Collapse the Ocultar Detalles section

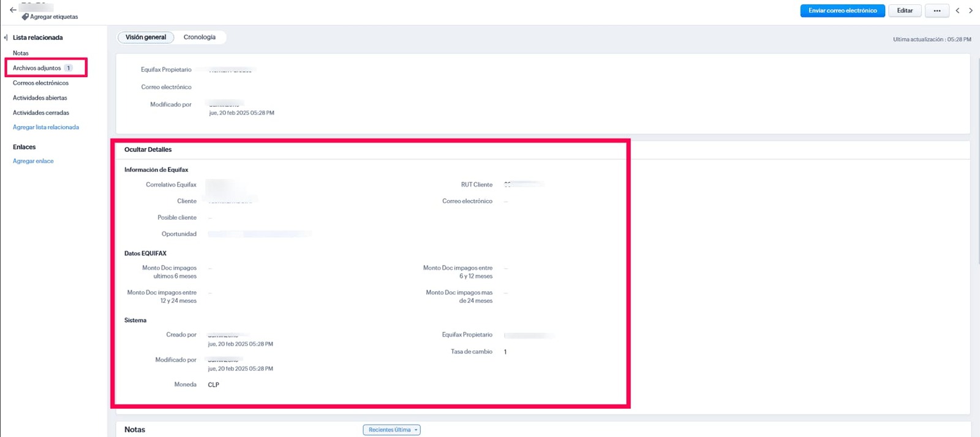[x=148, y=149]
